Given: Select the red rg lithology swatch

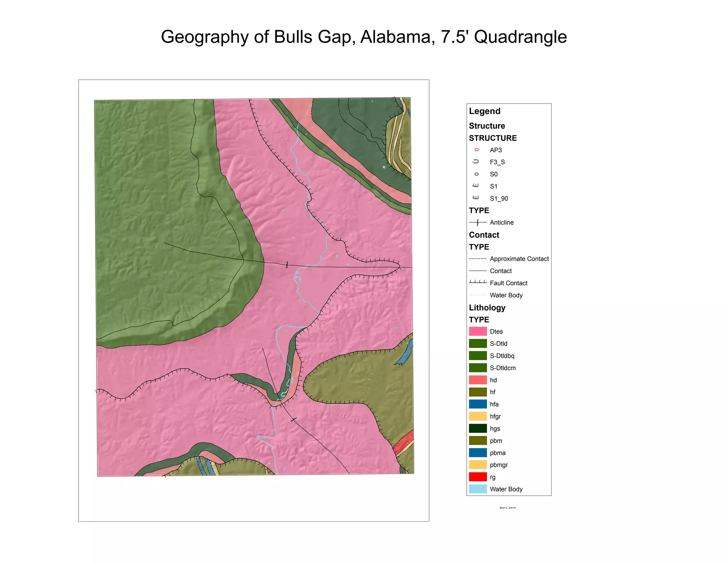Looking at the screenshot, I should tap(478, 477).
